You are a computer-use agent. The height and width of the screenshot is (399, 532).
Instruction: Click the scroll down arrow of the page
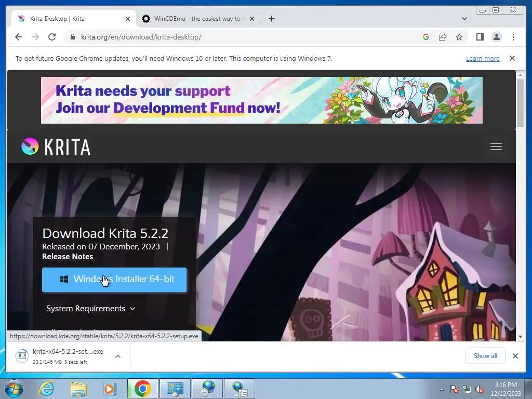520,337
